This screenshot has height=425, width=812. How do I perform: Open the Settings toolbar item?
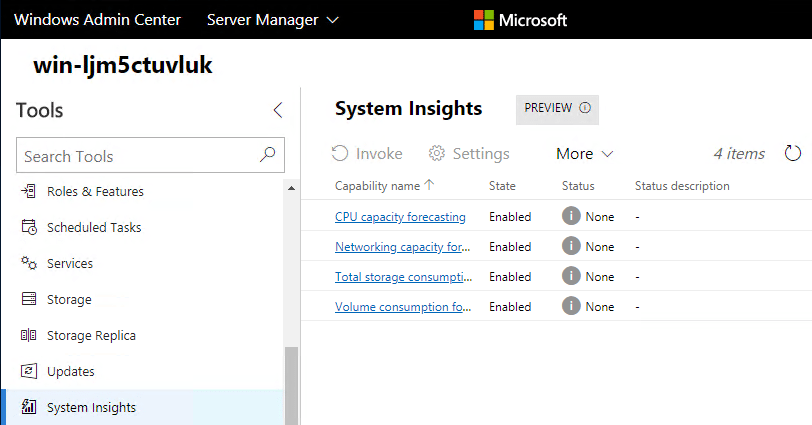click(469, 153)
